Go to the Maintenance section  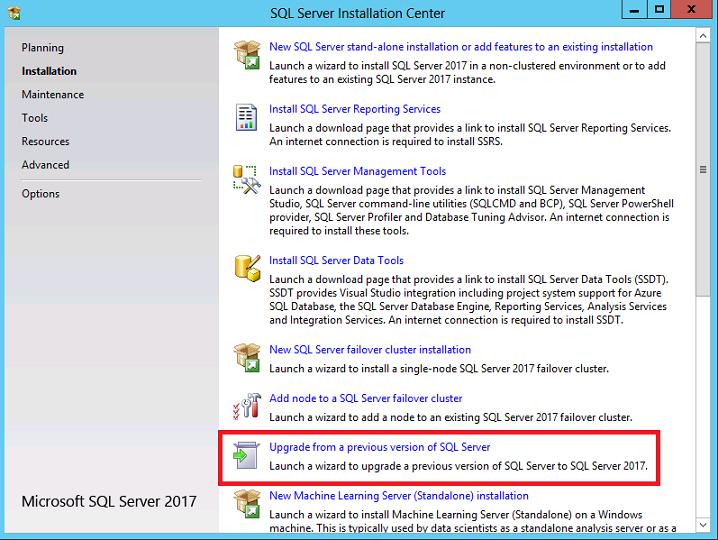[53, 94]
